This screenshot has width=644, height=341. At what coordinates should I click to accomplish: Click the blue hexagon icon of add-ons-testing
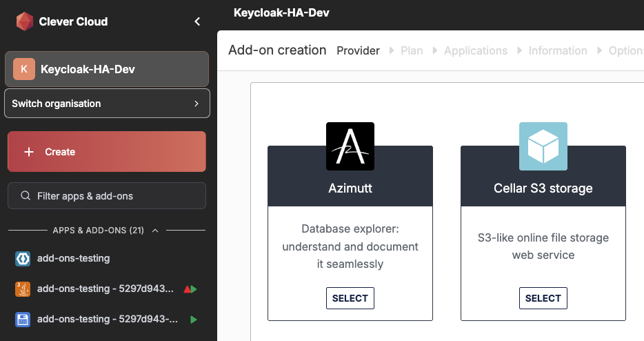[23, 259]
